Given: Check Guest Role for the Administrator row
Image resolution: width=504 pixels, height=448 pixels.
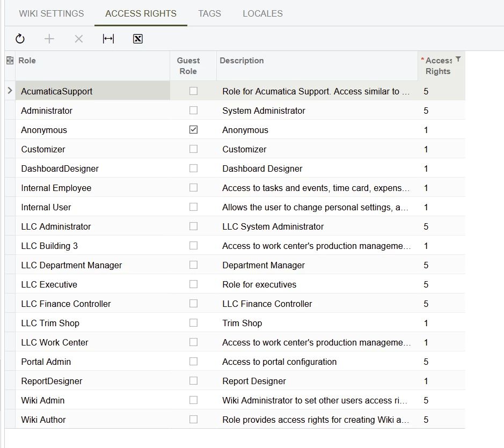Looking at the screenshot, I should tap(193, 111).
